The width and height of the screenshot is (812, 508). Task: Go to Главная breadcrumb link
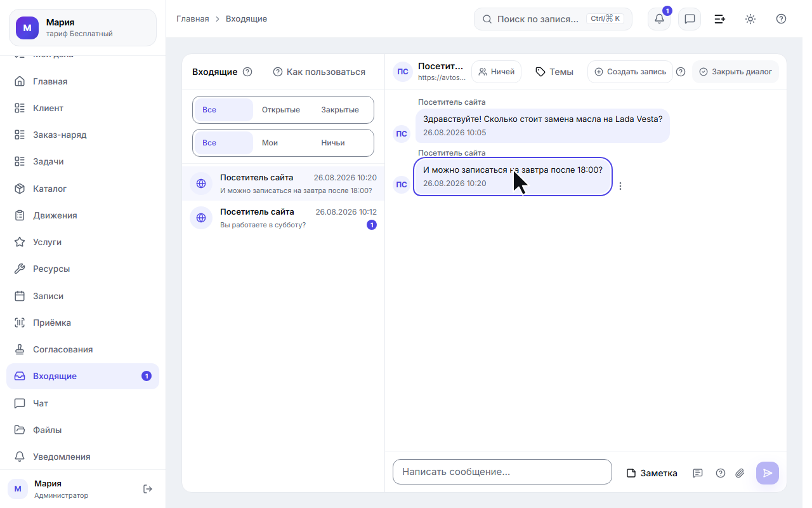click(193, 19)
